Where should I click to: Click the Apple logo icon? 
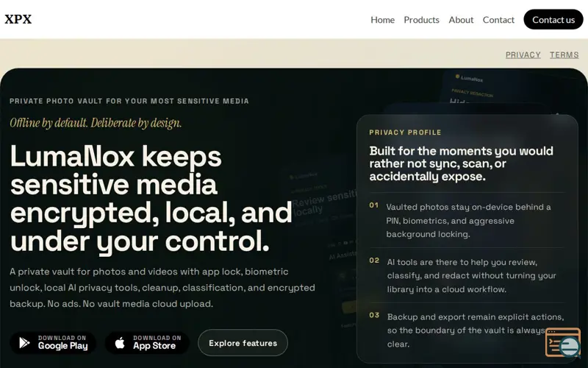(x=120, y=342)
